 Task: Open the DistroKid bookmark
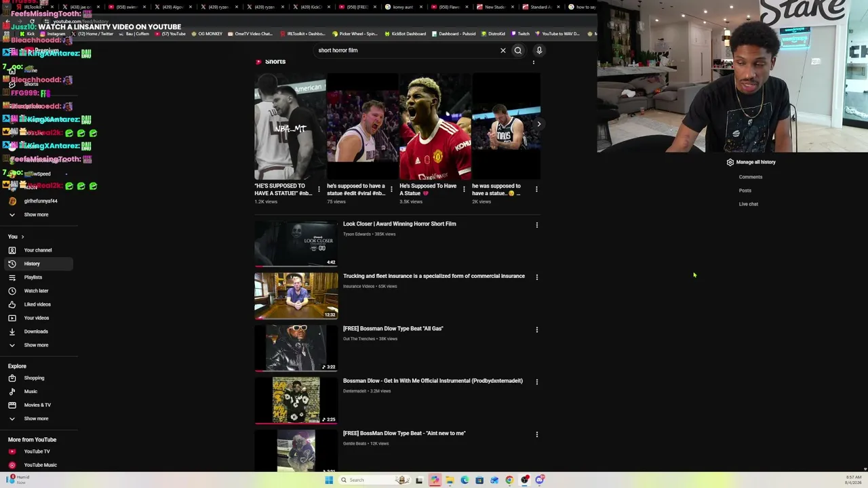tap(494, 34)
